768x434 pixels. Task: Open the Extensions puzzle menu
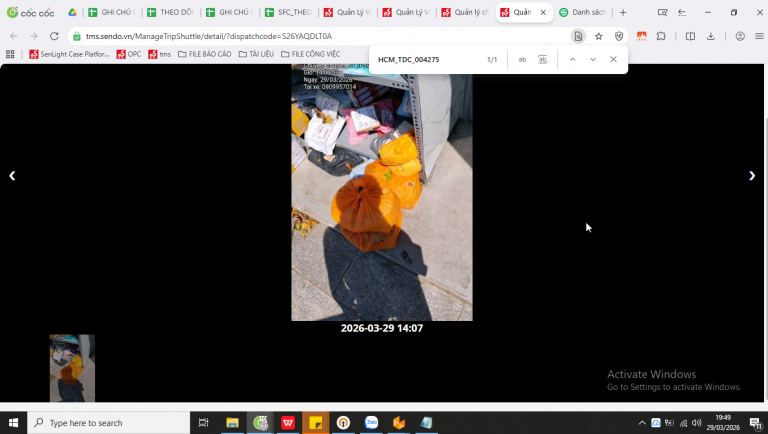pos(661,36)
